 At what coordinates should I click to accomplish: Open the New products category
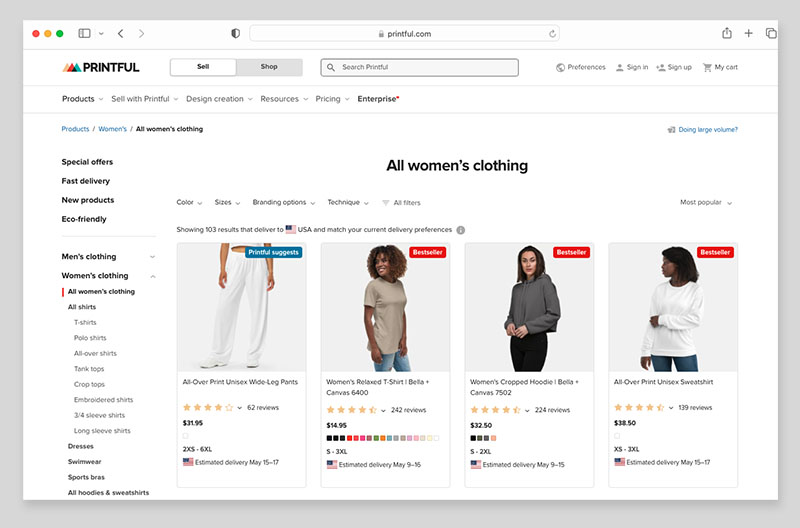(x=88, y=200)
